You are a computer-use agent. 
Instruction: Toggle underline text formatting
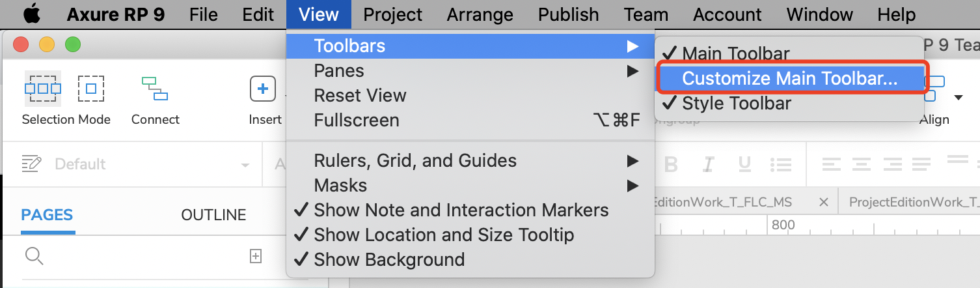[745, 164]
